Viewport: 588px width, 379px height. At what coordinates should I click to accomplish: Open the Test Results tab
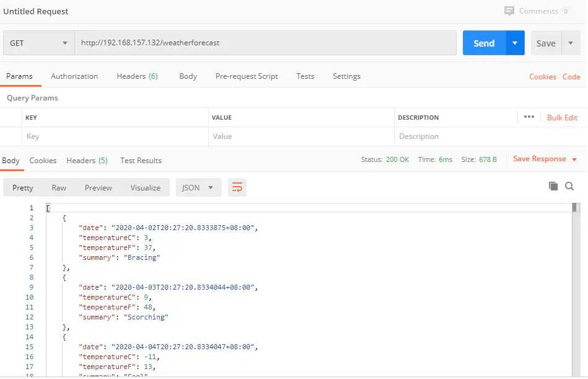coord(141,161)
